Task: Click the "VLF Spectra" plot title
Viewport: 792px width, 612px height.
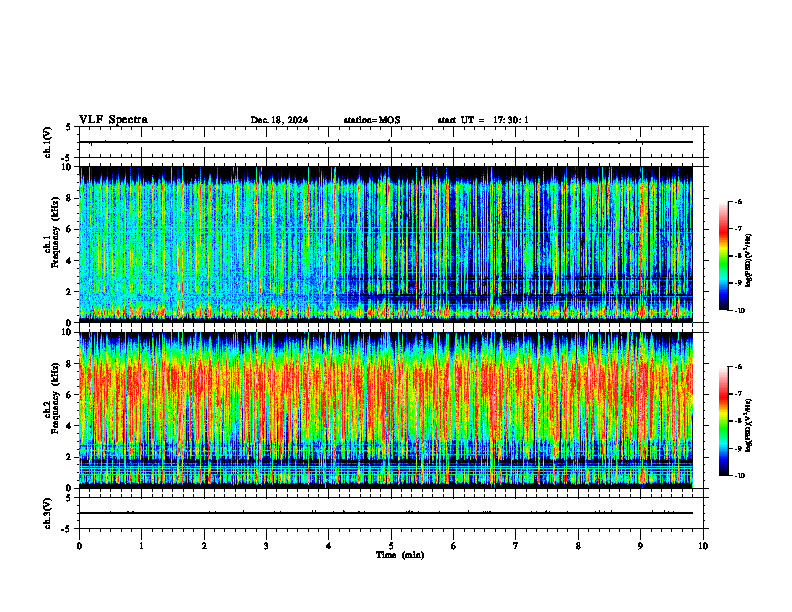Action: coord(113,120)
